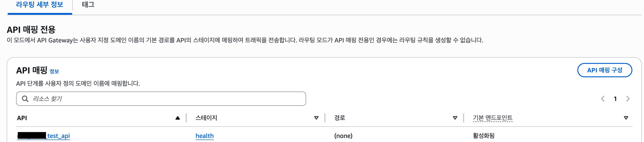Click the sort arrow on the 기본 엔드포인트 column
The image size is (644, 142).
626,118
